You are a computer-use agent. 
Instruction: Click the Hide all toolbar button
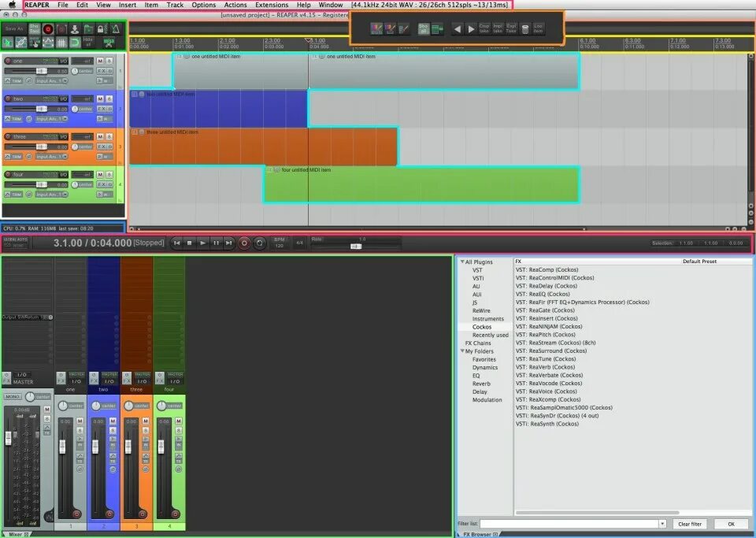point(88,43)
